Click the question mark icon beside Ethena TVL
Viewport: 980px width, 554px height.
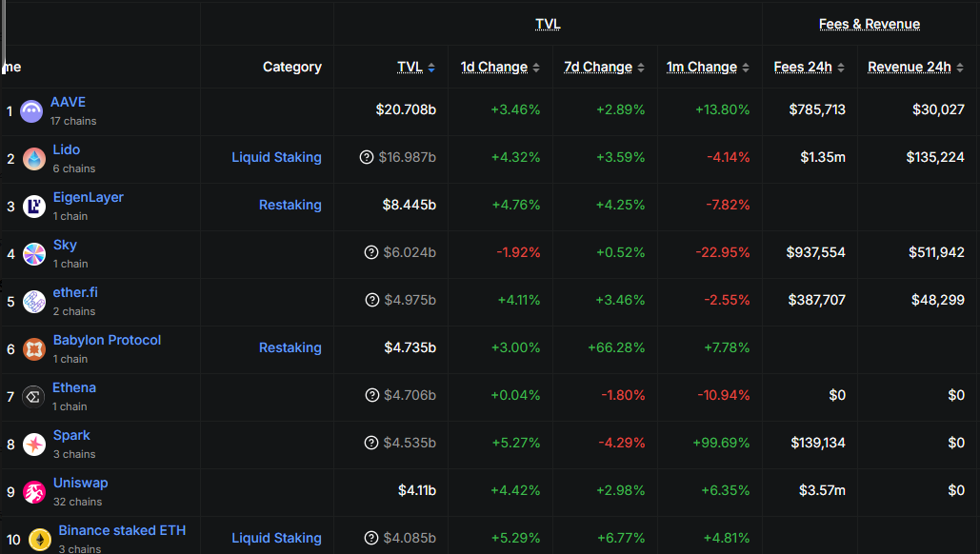pyautogui.click(x=371, y=395)
